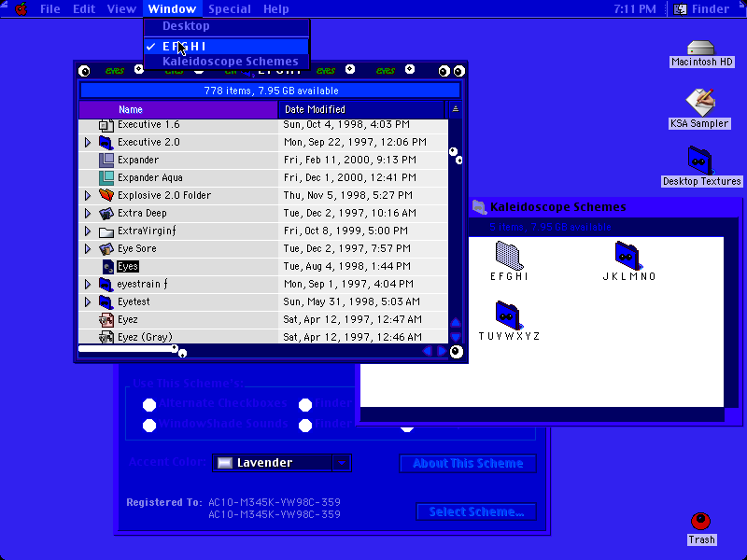Select the J K L M N O folder icon
747x560 pixels.
click(x=627, y=255)
